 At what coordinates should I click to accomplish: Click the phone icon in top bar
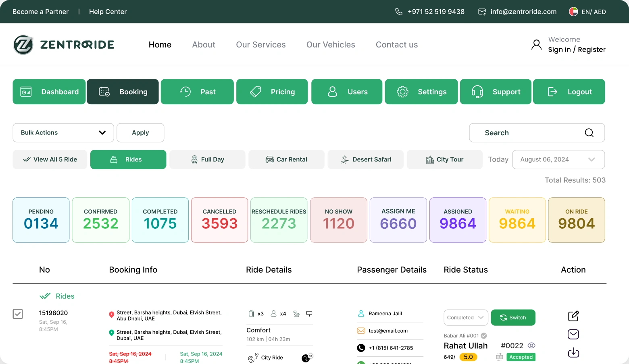point(399,12)
